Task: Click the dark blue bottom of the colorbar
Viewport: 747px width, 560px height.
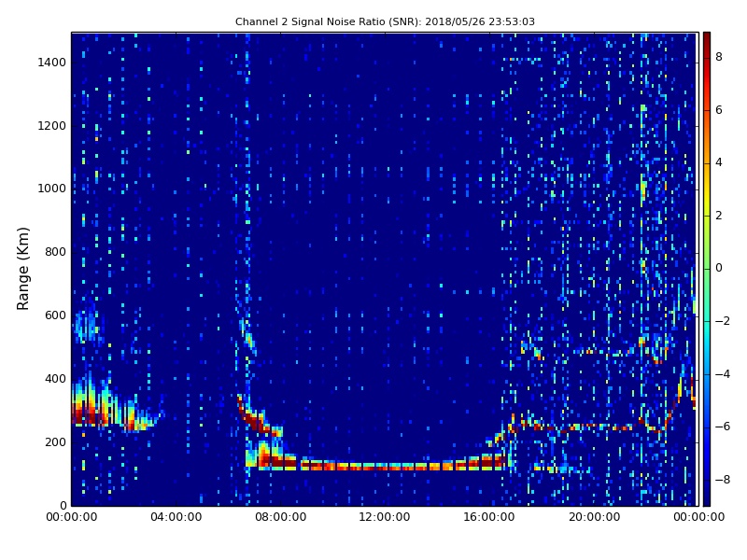Action: (707, 496)
